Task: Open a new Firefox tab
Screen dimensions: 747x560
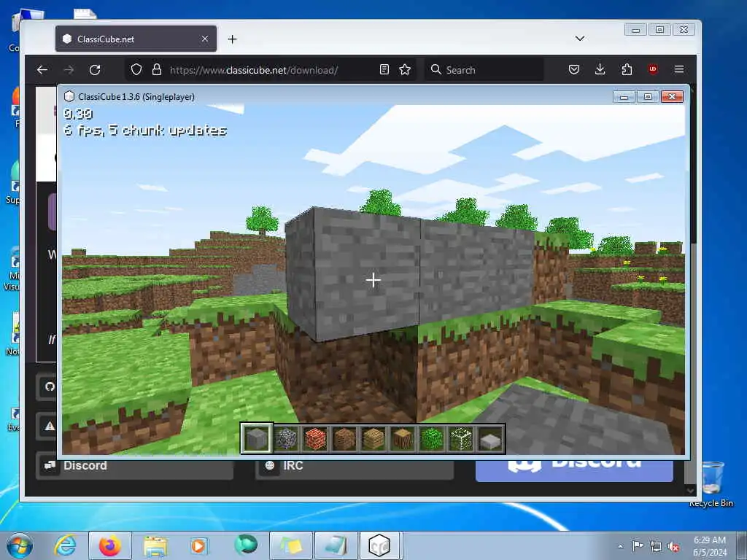Action: [232, 39]
